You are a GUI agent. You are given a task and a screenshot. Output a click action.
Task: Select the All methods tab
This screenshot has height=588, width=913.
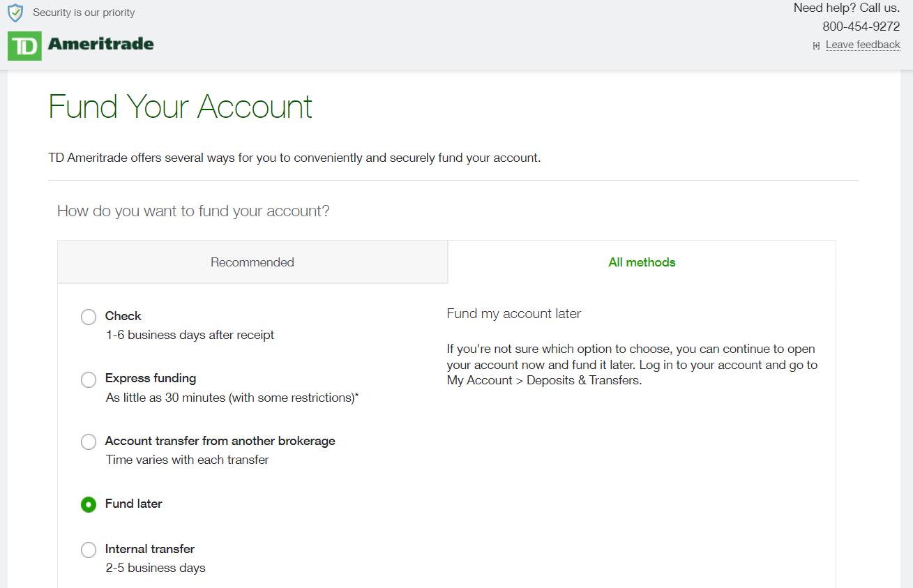click(x=642, y=262)
